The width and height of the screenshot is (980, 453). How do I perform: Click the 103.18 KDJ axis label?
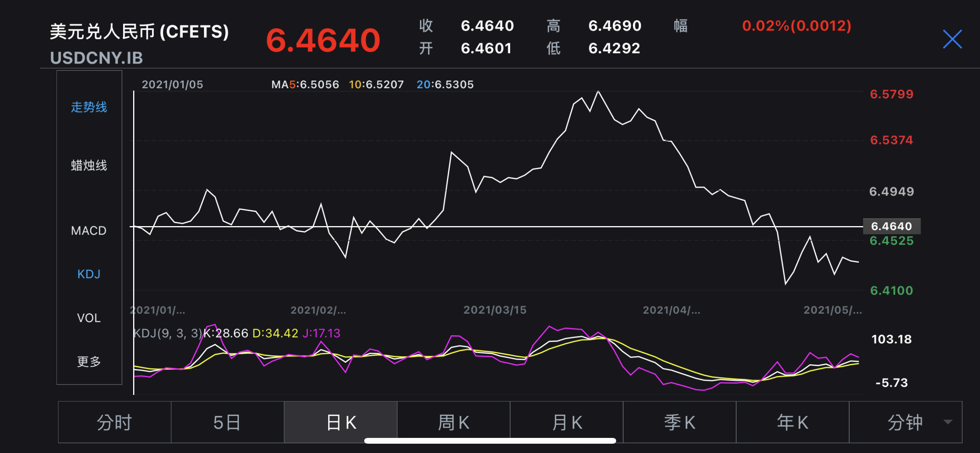(x=892, y=339)
